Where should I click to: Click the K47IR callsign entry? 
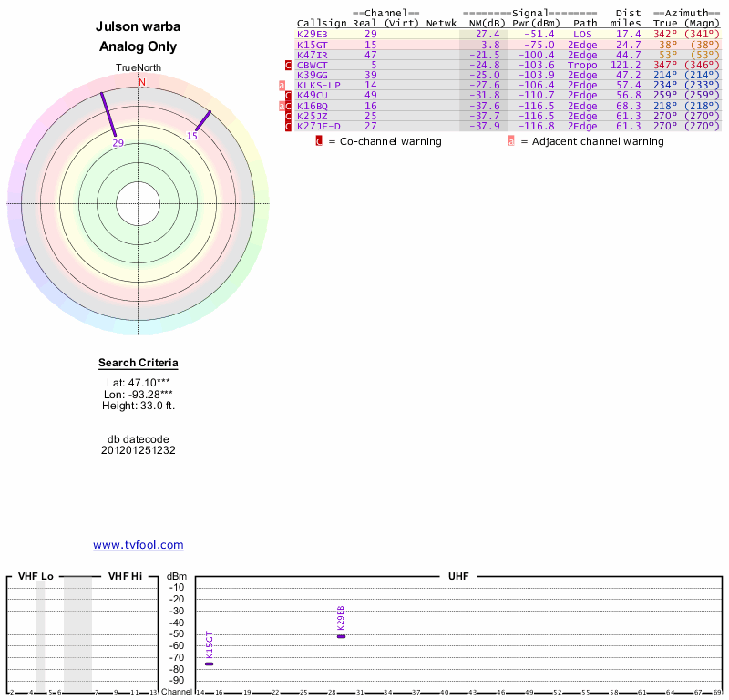pyautogui.click(x=313, y=55)
